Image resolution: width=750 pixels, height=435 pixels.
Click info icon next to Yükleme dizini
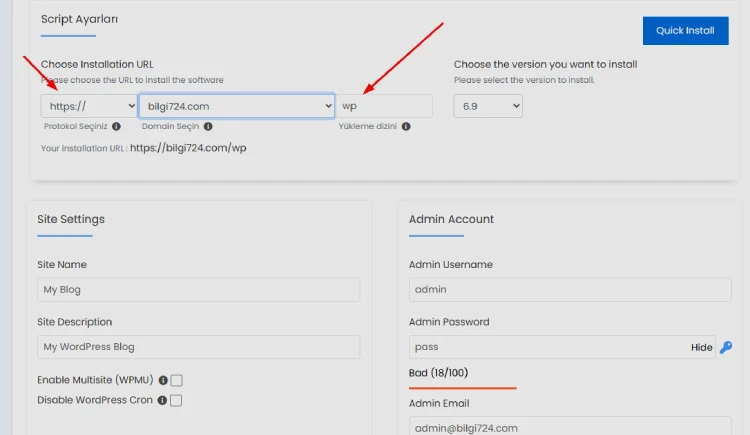tap(406, 127)
